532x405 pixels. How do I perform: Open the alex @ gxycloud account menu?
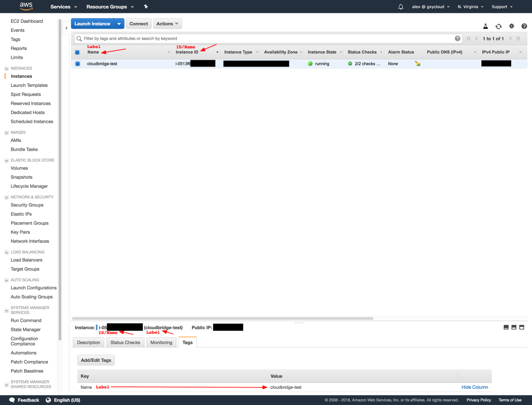[x=431, y=7]
